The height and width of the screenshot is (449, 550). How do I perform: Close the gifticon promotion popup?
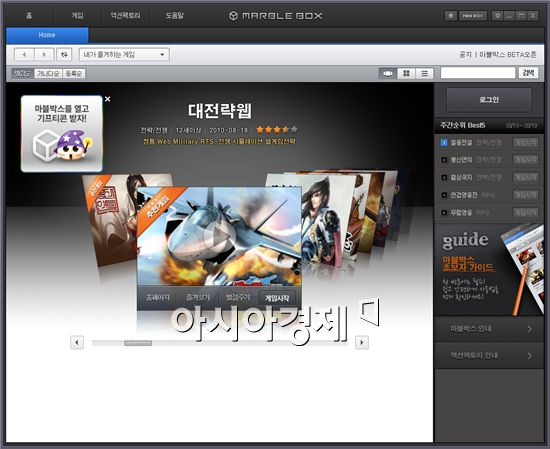point(108,99)
